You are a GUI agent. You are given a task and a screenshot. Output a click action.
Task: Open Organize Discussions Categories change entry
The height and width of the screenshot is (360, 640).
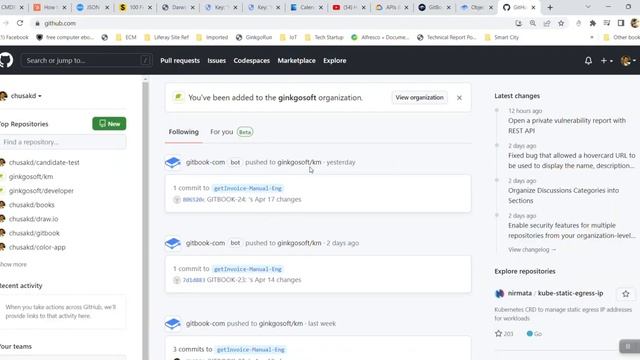coord(563,196)
